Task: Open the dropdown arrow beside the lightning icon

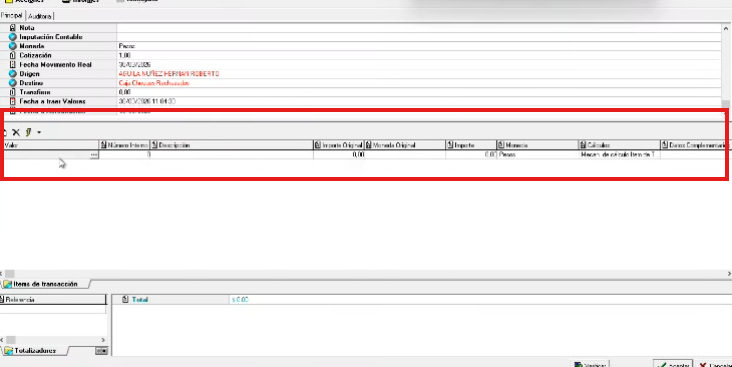Action: tap(39, 133)
